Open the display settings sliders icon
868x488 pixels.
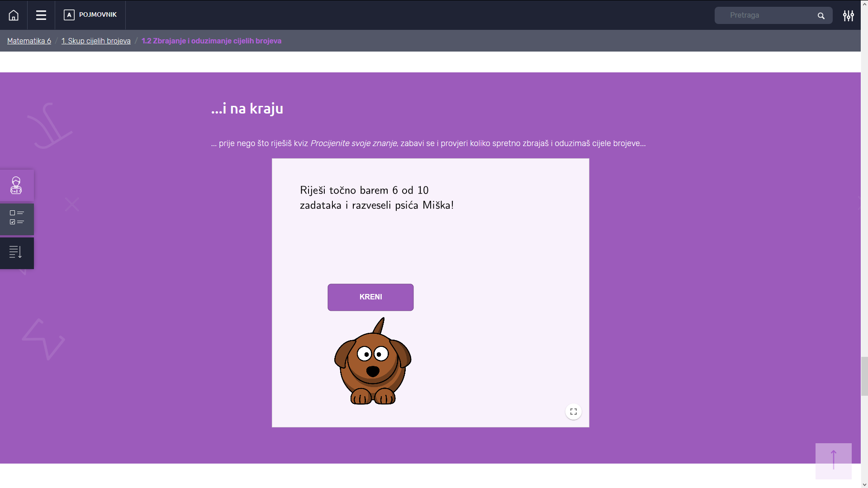pyautogui.click(x=848, y=16)
